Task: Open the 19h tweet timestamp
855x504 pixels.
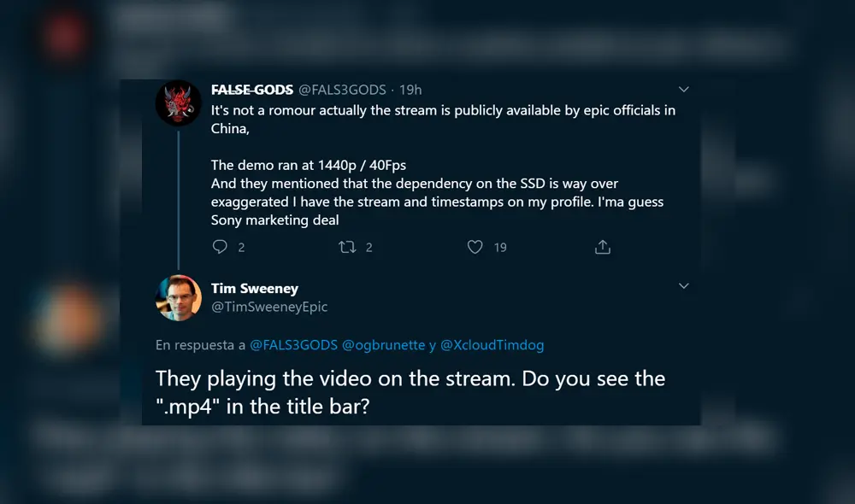Action: (410, 90)
